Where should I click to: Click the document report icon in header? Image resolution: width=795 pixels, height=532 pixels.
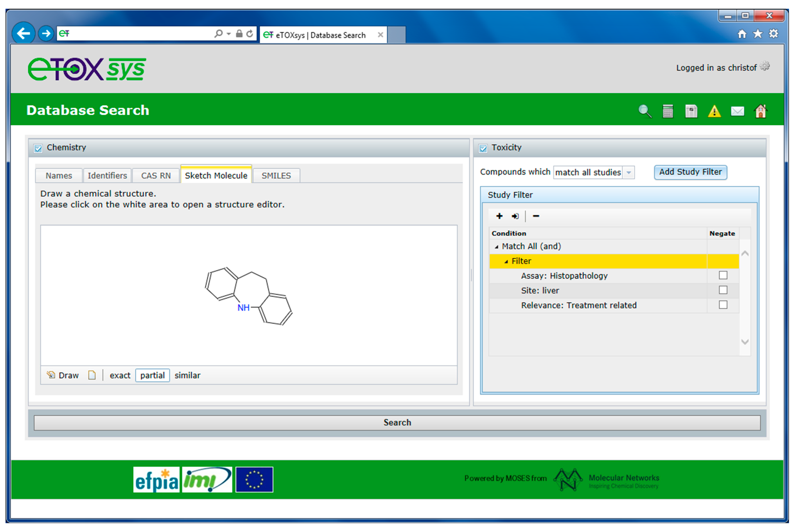pos(691,111)
